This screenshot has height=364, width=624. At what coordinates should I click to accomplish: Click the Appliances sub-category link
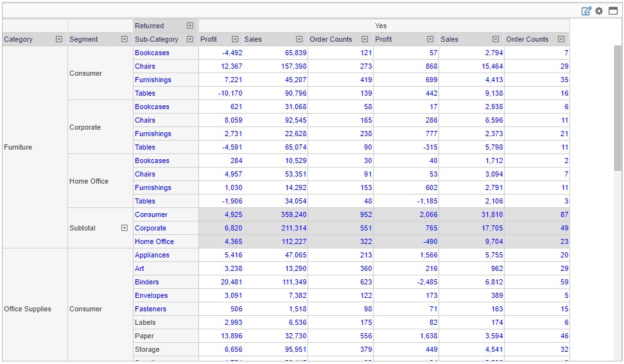152,255
